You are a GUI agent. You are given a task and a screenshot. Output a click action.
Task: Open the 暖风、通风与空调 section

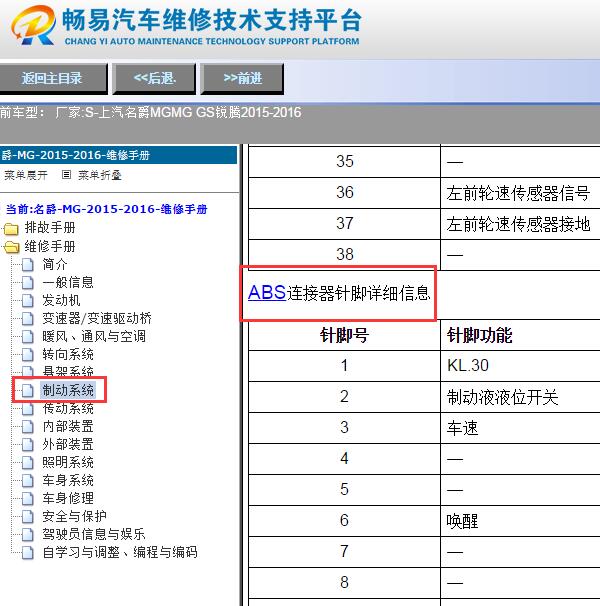pyautogui.click(x=94, y=336)
